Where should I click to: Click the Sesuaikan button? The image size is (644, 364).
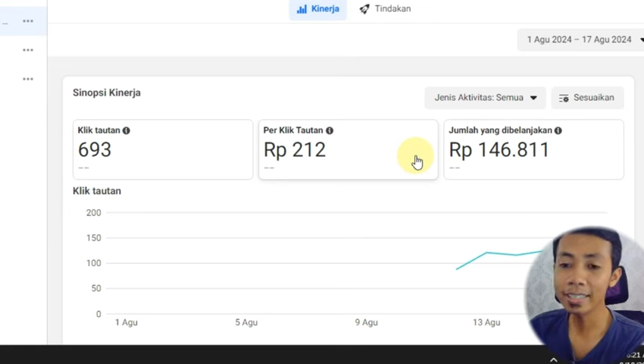[587, 98]
